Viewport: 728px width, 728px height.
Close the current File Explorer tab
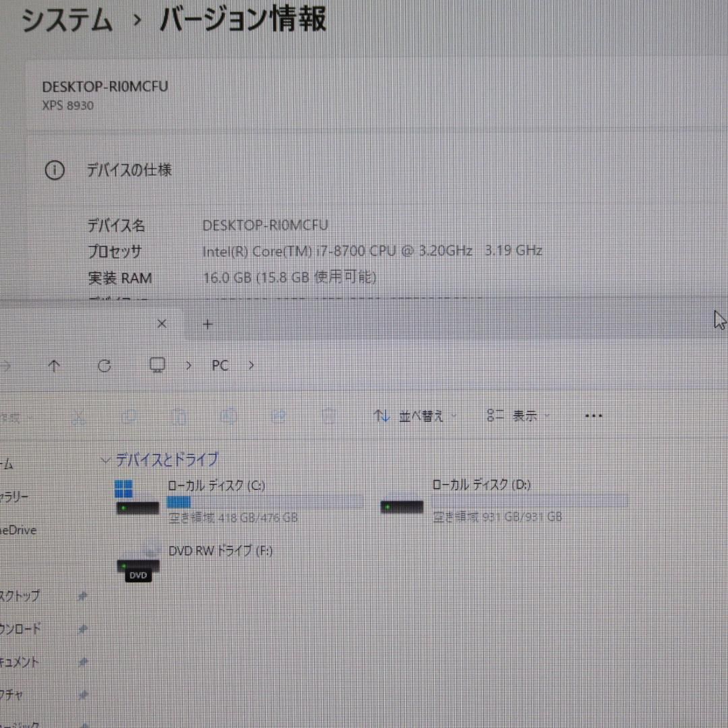point(162,324)
